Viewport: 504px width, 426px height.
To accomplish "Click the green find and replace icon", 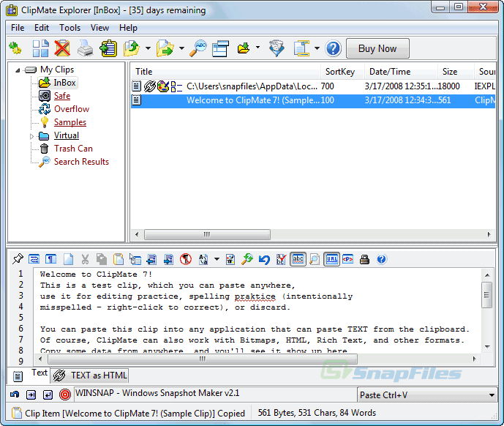I will tap(247, 259).
